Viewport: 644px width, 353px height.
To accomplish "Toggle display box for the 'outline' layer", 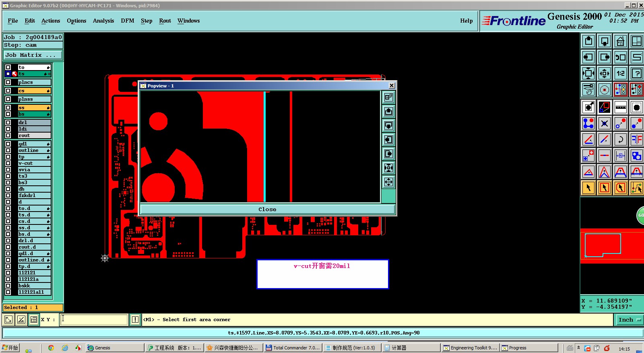I will click(8, 150).
